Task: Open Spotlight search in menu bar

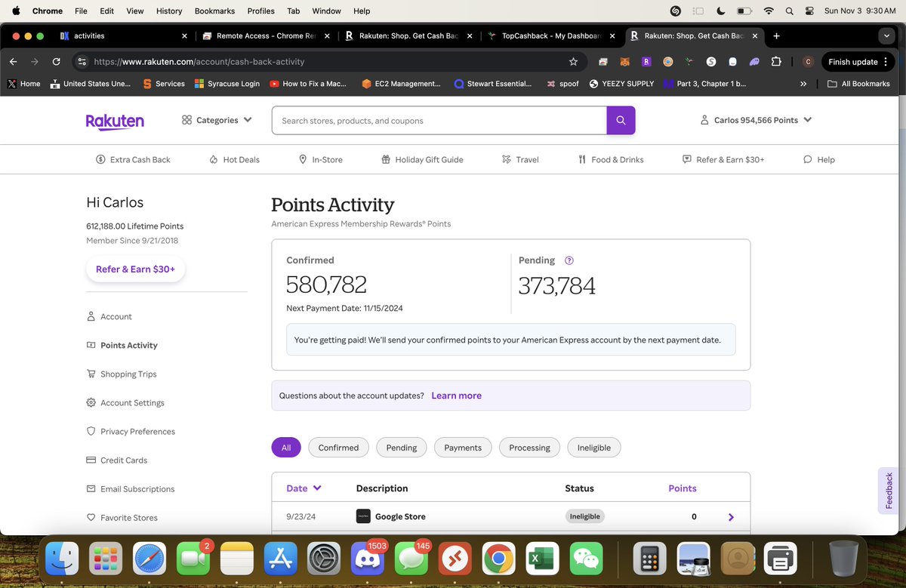Action: click(x=789, y=11)
